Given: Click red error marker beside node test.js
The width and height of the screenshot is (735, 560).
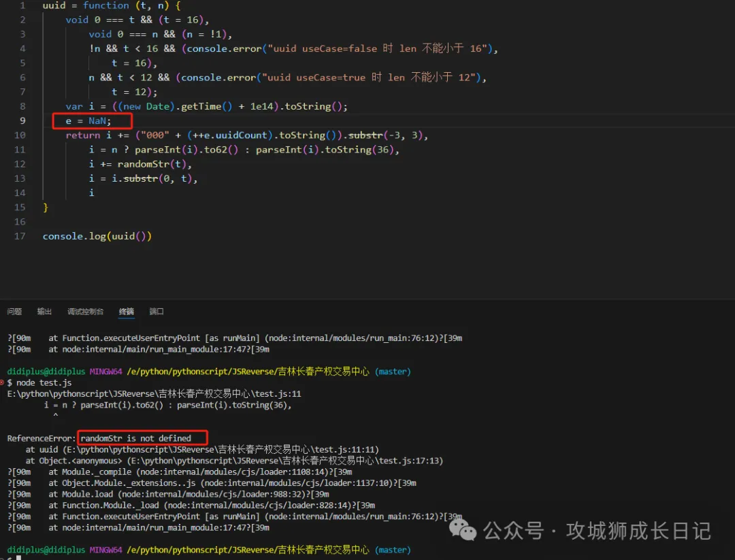Looking at the screenshot, I should 3,382.
